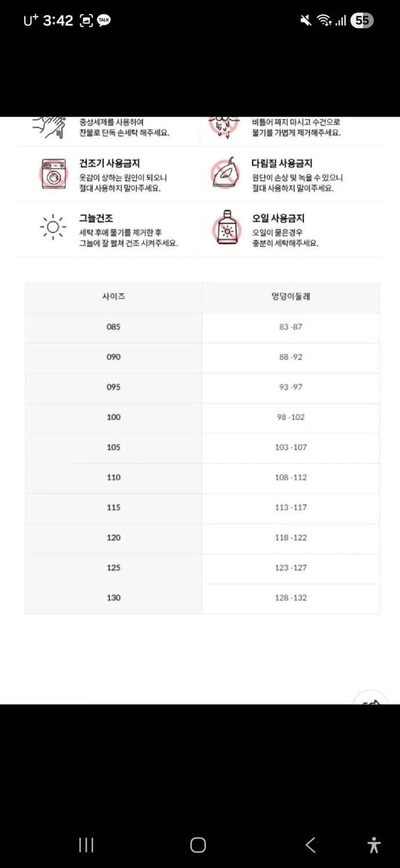Select the shade drying sun icon
Viewport: 400px width, 868px height.
[53, 227]
